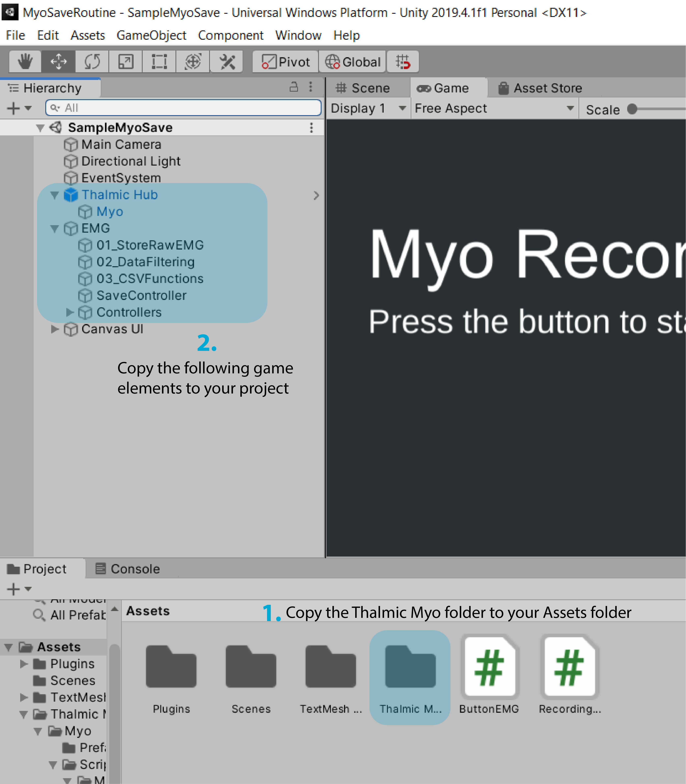This screenshot has width=686, height=784.
Task: Toggle Global/Local handle rotation
Action: tap(353, 62)
